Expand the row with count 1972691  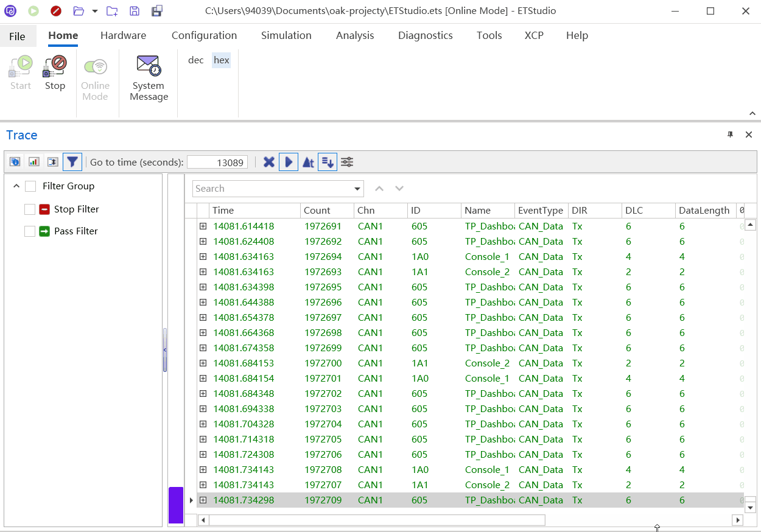pyautogui.click(x=203, y=226)
